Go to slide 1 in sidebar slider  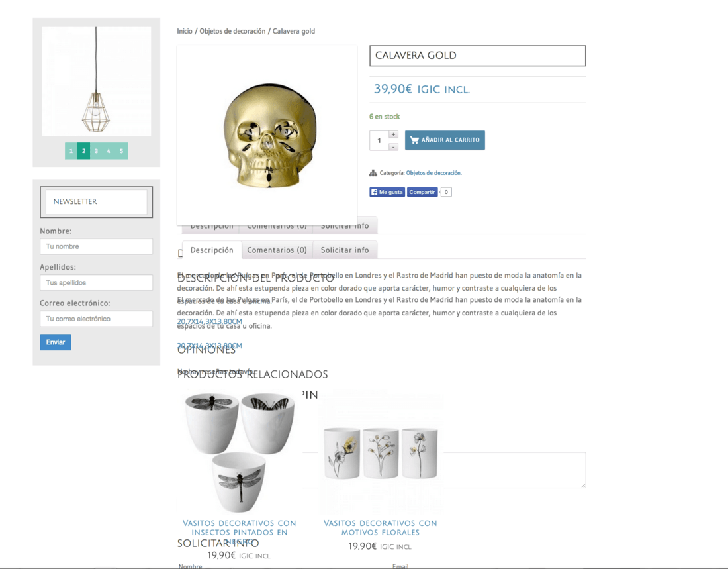coord(71,150)
